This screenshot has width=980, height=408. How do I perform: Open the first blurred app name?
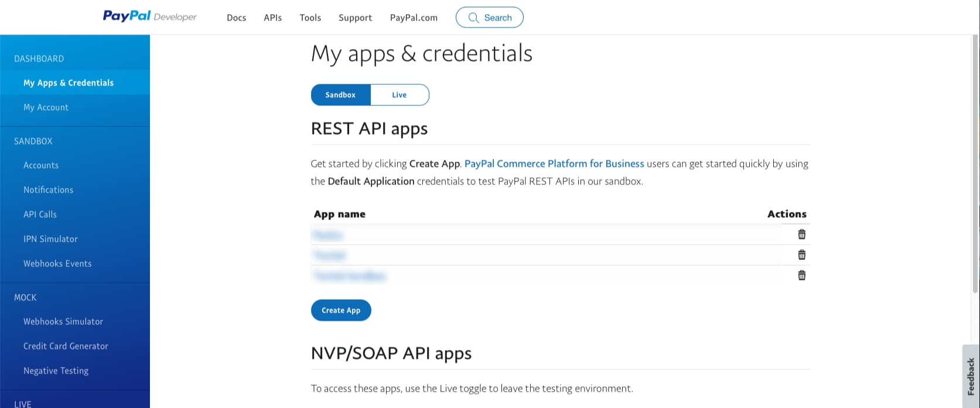pos(328,235)
